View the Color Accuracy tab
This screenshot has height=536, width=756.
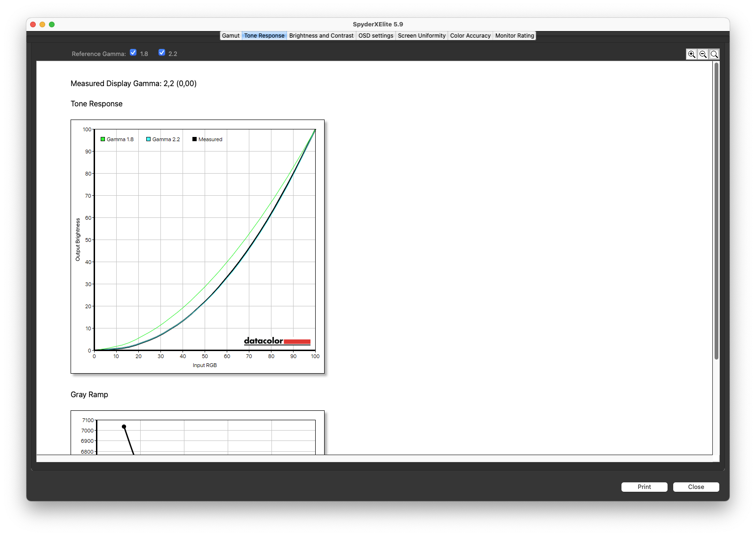coord(470,36)
